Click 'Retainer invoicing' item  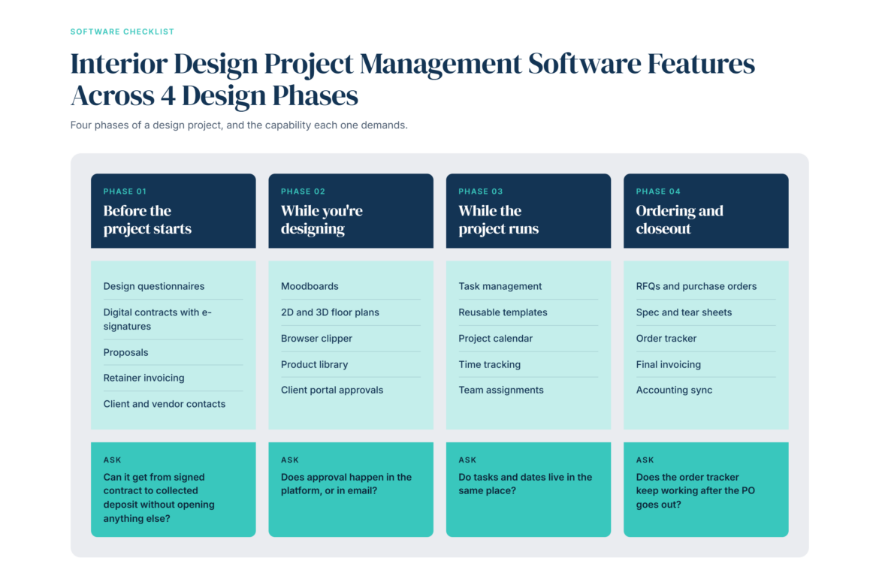(x=143, y=378)
